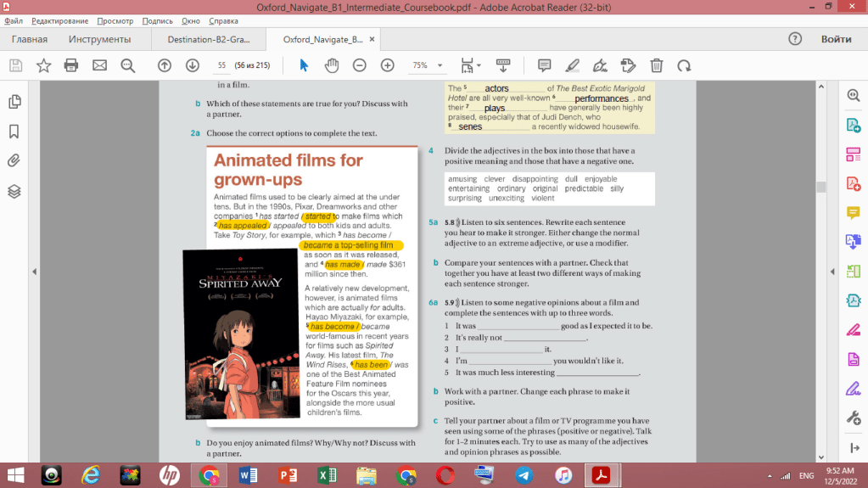Select the Hand pan tool
Screen dimensions: 868x488
[332, 65]
